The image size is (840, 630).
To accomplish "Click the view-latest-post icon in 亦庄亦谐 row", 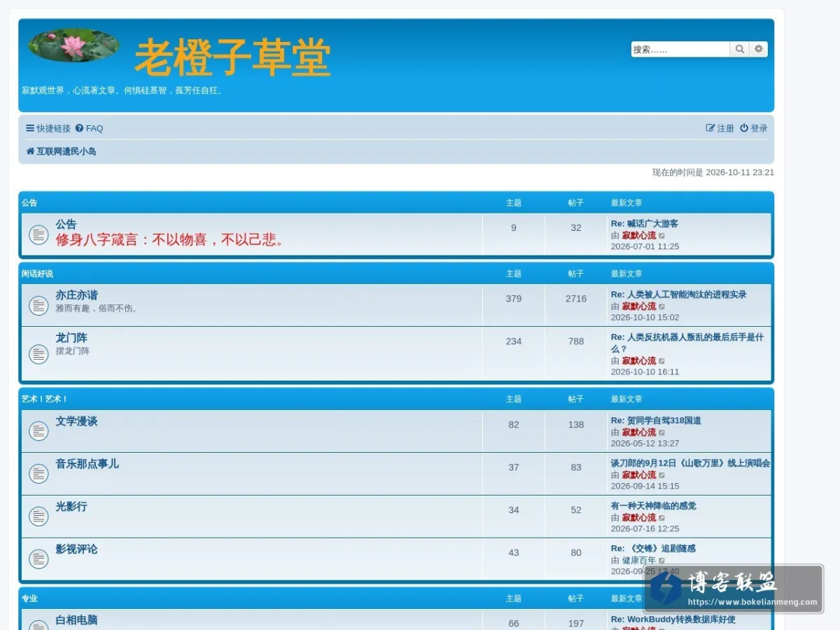I will [662, 307].
